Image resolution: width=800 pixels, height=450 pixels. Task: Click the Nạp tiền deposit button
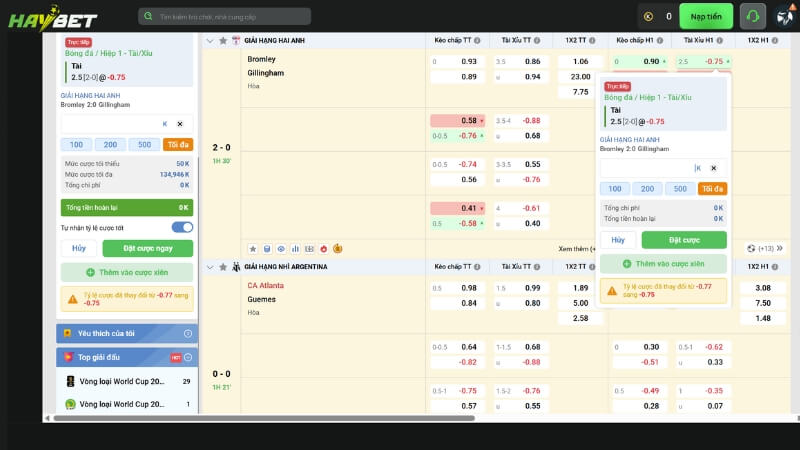[706, 16]
